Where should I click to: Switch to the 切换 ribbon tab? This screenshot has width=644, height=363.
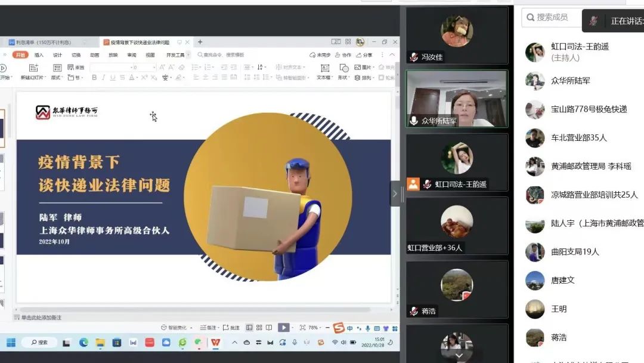[76, 55]
